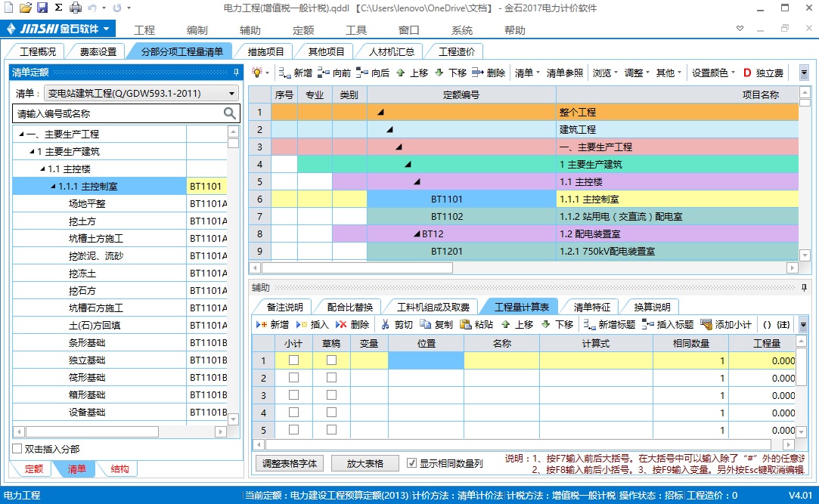Click 新增标题 in the calculation toolbar
This screenshot has height=504, width=819.
(x=610, y=324)
